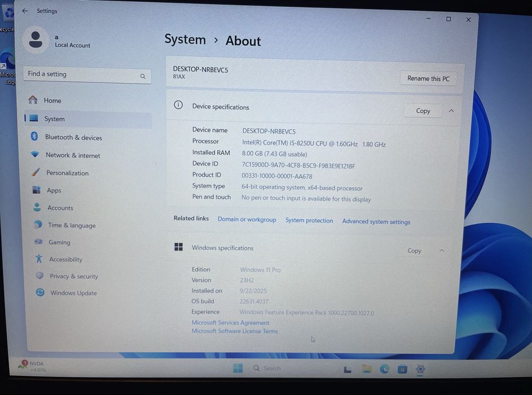Click the Local Account profile avatar
This screenshot has width=532, height=395.
pyautogui.click(x=36, y=39)
